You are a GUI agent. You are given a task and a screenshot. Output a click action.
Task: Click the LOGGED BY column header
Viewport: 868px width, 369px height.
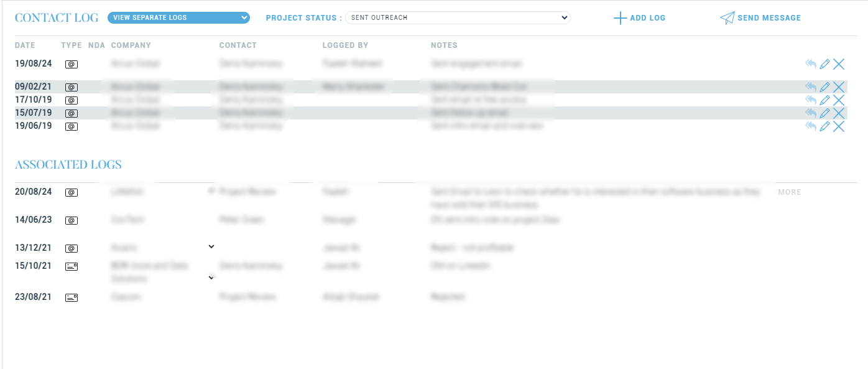(x=345, y=45)
